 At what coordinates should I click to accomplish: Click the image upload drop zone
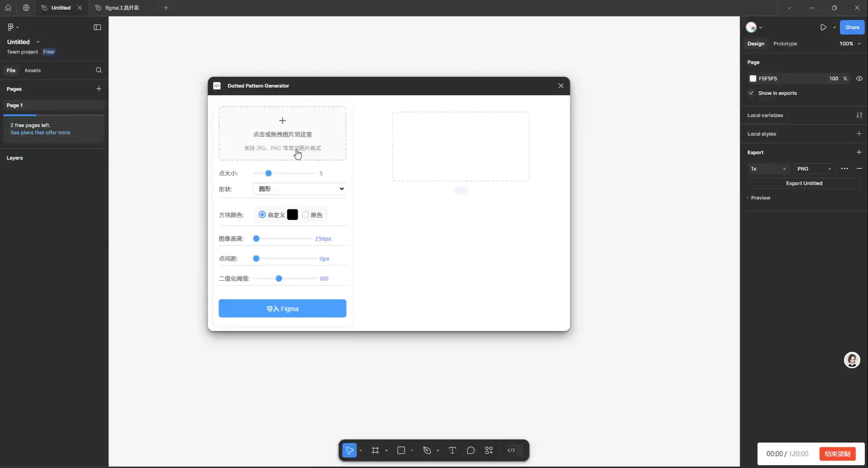(x=282, y=134)
